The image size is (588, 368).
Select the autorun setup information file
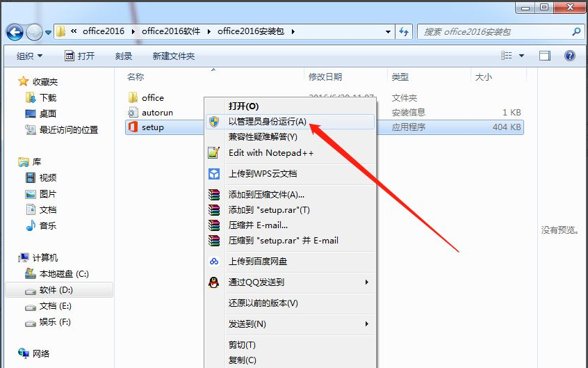[133, 112]
